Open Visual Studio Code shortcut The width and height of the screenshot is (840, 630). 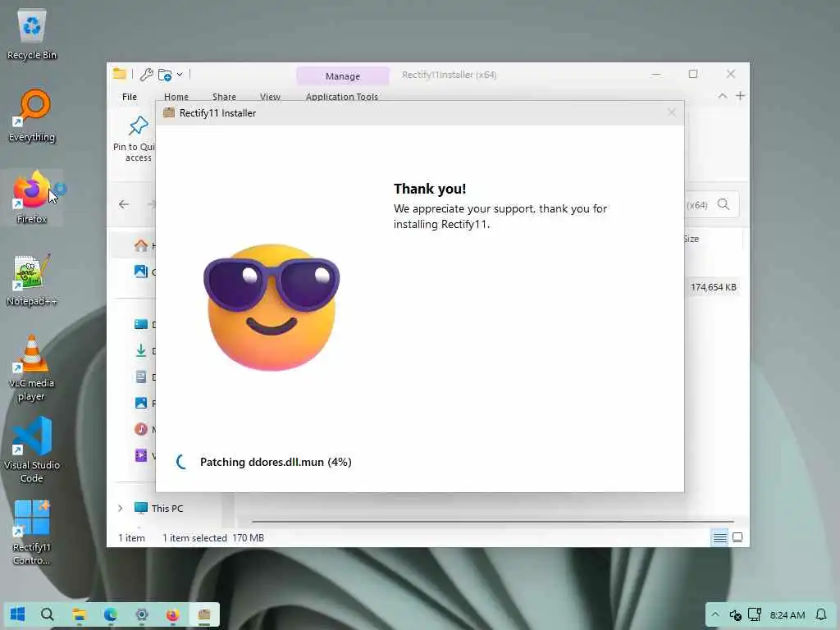pos(32,450)
